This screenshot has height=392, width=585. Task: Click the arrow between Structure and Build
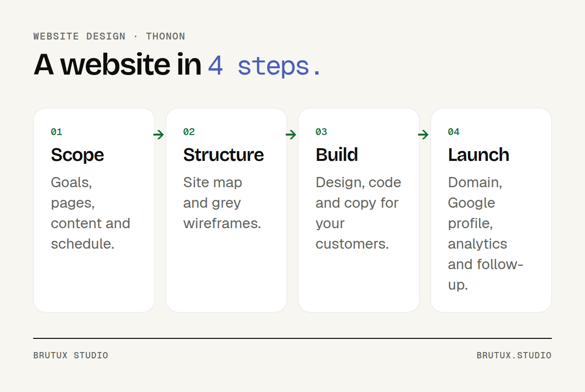coord(291,135)
